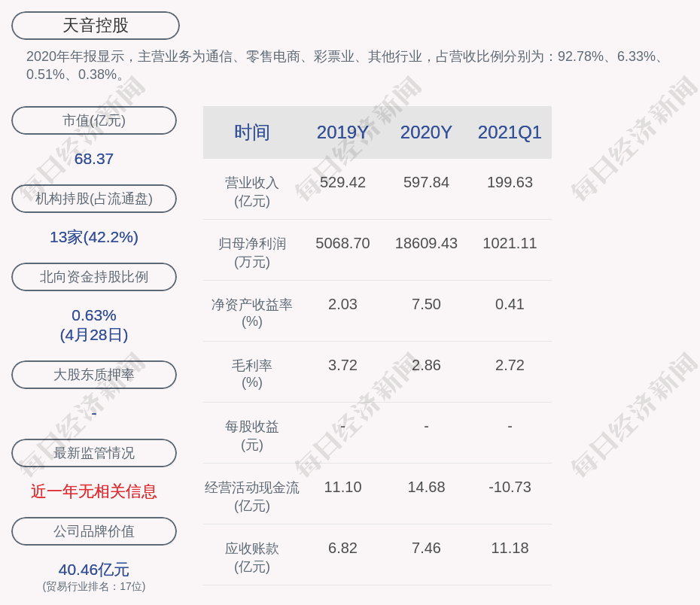
Task: Select the 北向资金持股比例 label
Action: (x=94, y=277)
